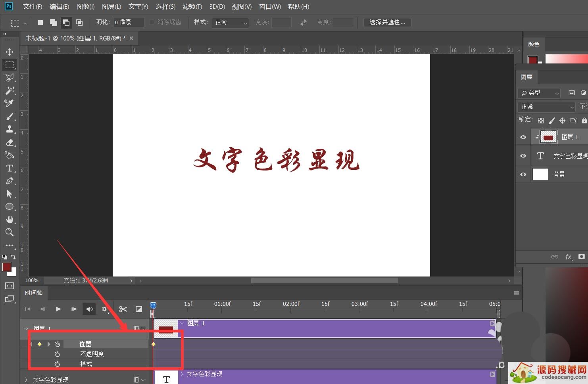Toggle visibility of the 文字色彩显现 text layer

523,156
